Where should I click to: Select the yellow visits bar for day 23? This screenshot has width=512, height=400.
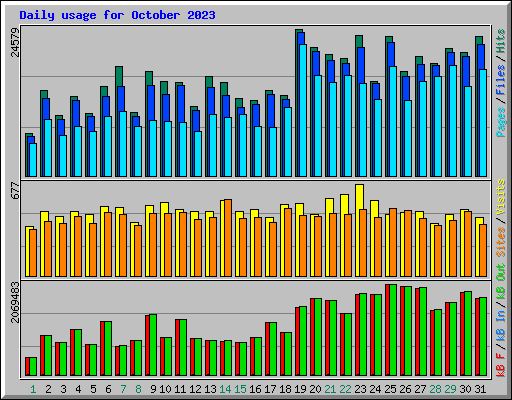pos(359,230)
